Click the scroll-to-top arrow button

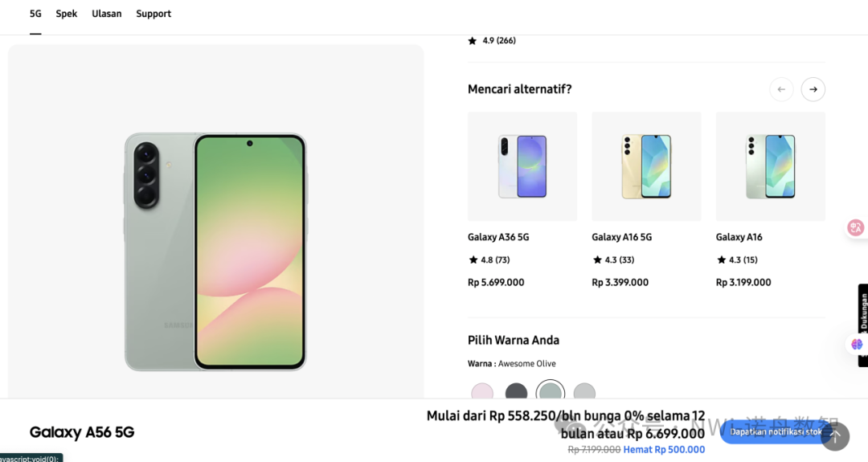[835, 436]
